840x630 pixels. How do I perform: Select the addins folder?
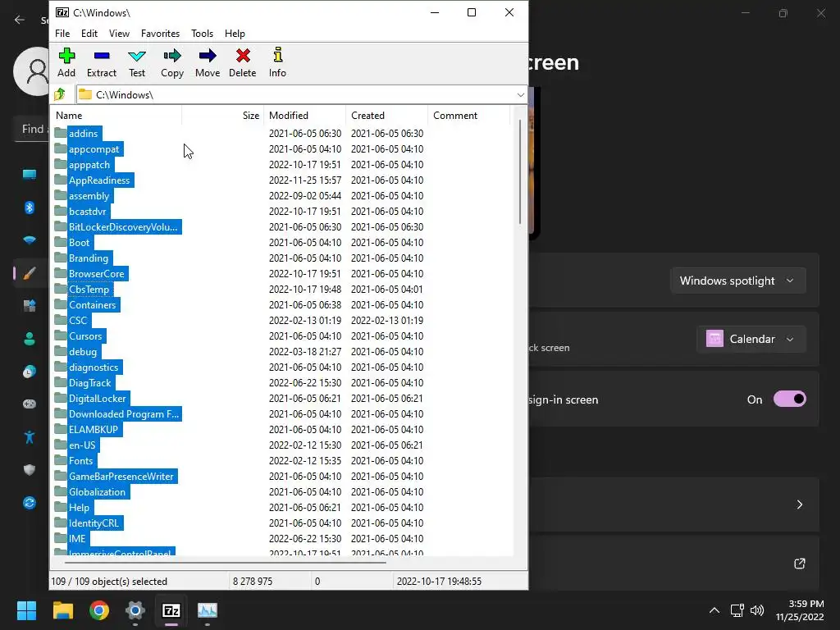tap(83, 134)
